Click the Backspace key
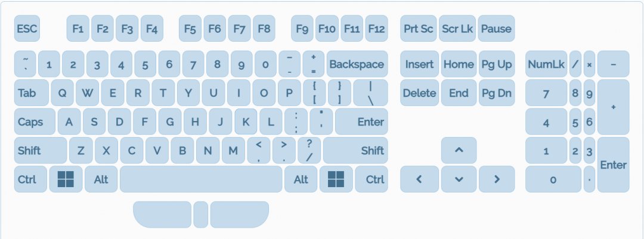644x239 pixels. pos(357,64)
